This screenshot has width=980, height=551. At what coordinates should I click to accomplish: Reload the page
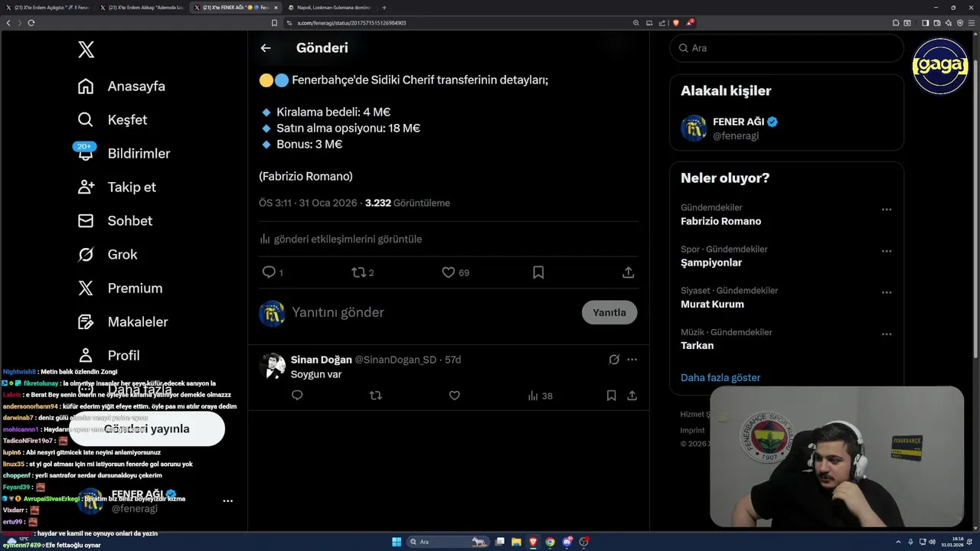(x=31, y=23)
